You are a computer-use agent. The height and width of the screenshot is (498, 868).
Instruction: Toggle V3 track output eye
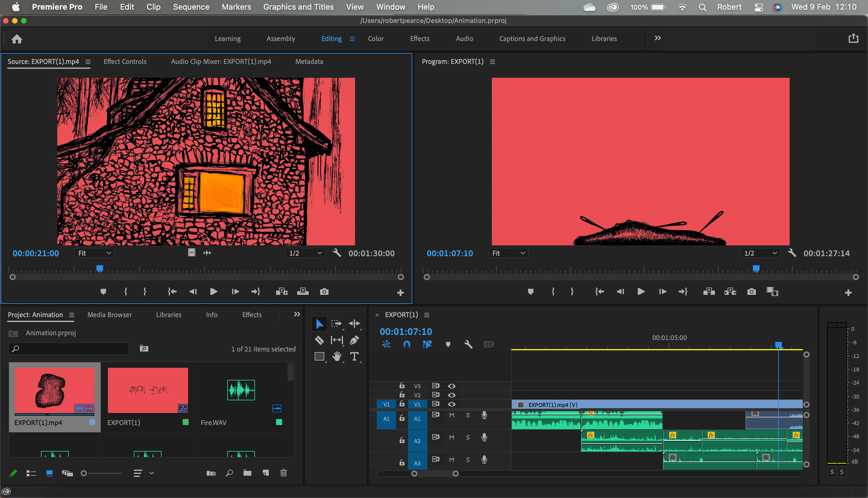(x=451, y=386)
